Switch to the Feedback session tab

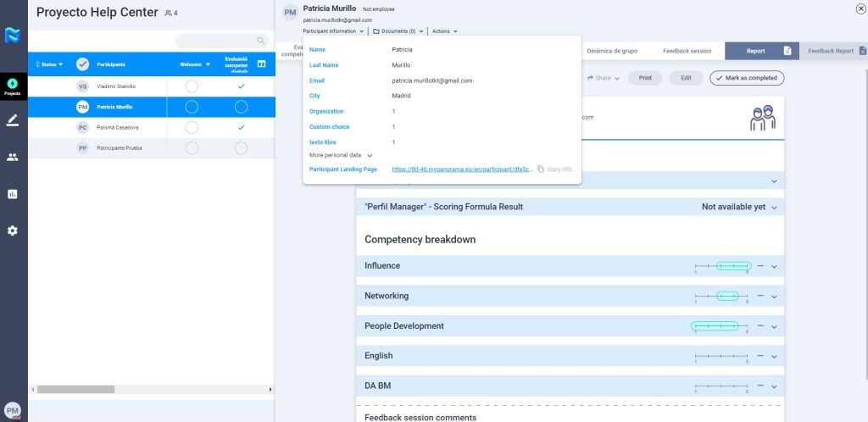coord(687,51)
